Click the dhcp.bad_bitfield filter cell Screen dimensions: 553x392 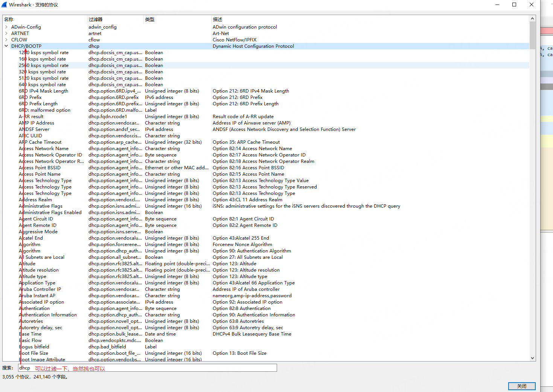[107, 347]
